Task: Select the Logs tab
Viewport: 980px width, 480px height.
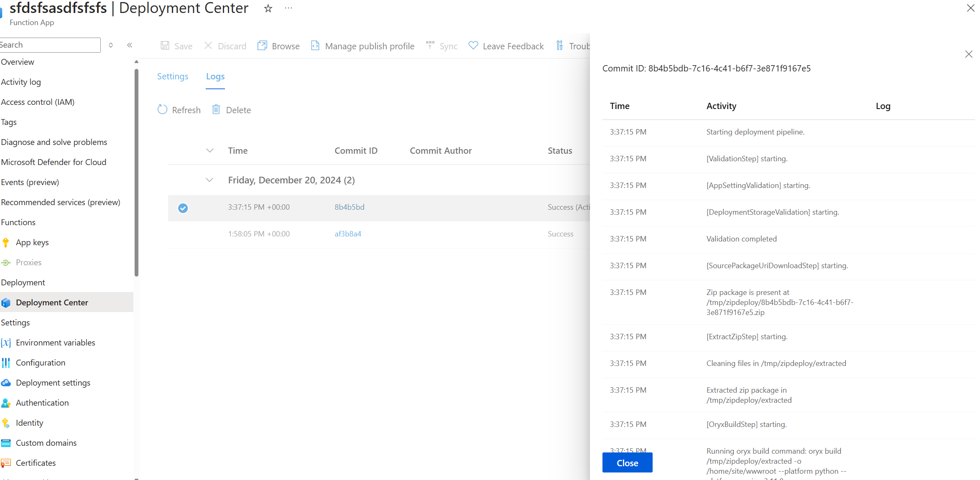Action: 215,76
